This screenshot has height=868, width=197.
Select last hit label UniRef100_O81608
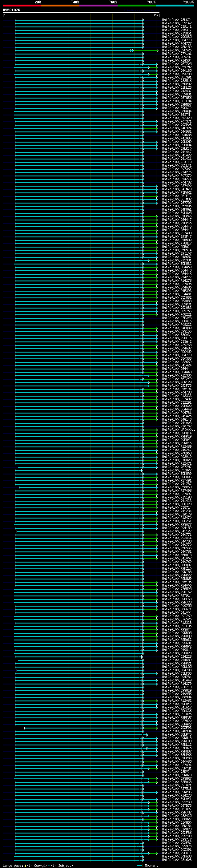[176, 860]
